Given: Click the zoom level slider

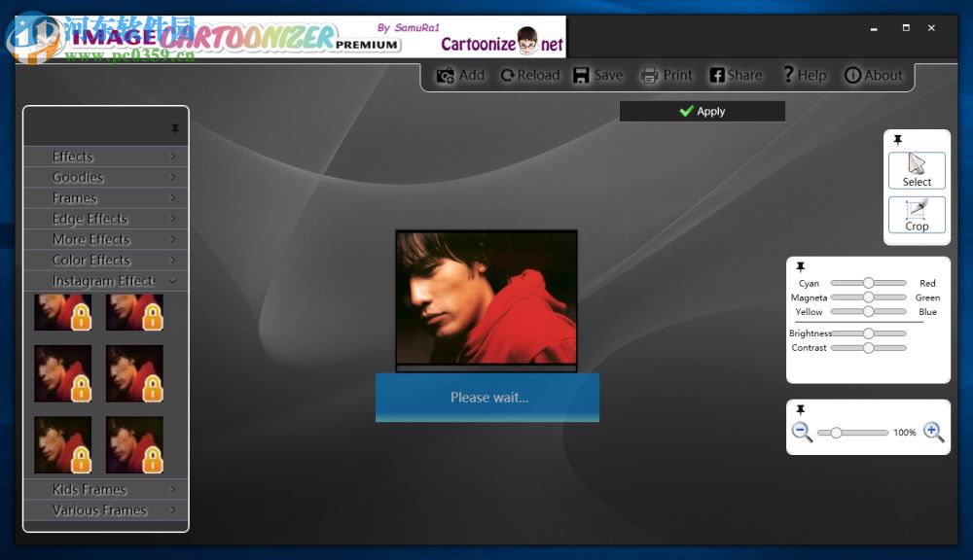Looking at the screenshot, I should [x=852, y=433].
